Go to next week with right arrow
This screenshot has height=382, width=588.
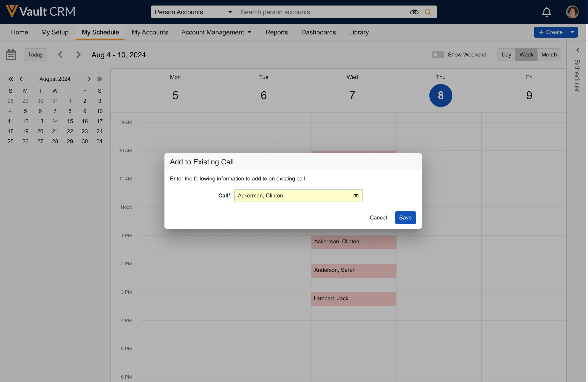click(x=78, y=55)
